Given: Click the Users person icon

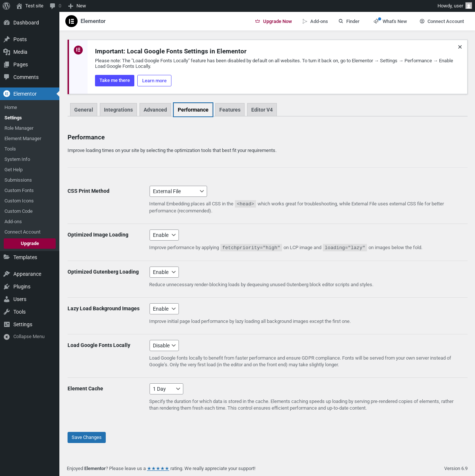Looking at the screenshot, I should 7,299.
